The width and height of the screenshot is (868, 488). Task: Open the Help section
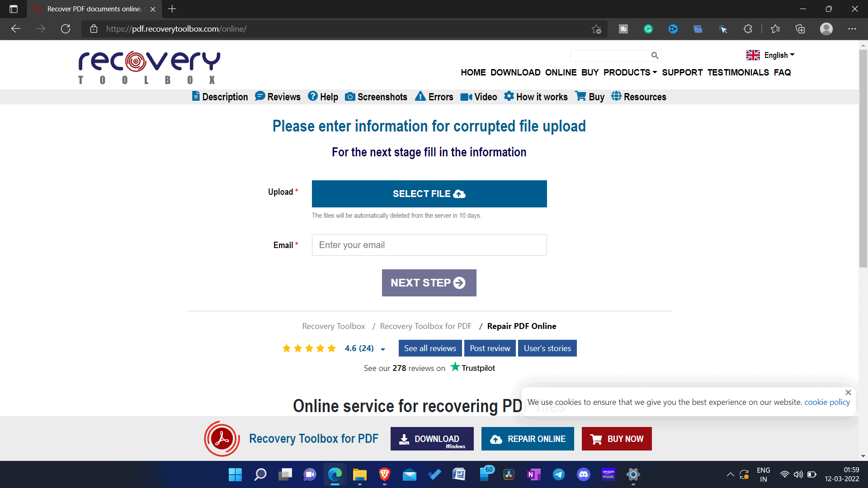click(323, 97)
